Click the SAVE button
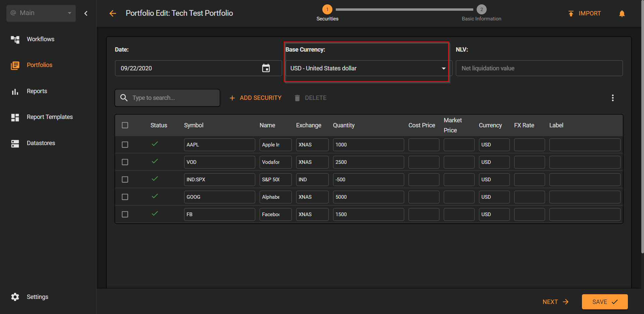The height and width of the screenshot is (314, 644). [605, 302]
